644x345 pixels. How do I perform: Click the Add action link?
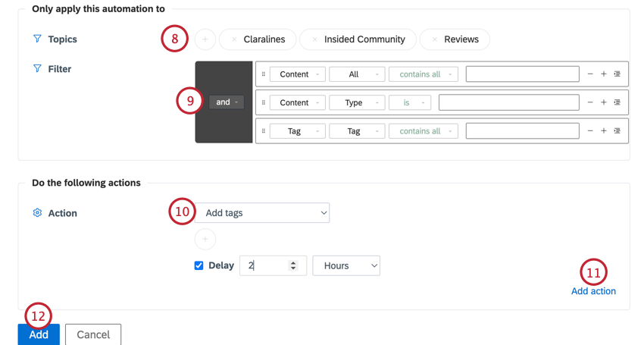593,291
